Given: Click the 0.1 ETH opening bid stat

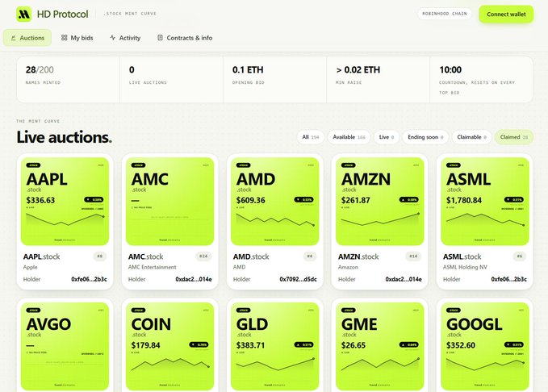Looking at the screenshot, I should [275, 80].
